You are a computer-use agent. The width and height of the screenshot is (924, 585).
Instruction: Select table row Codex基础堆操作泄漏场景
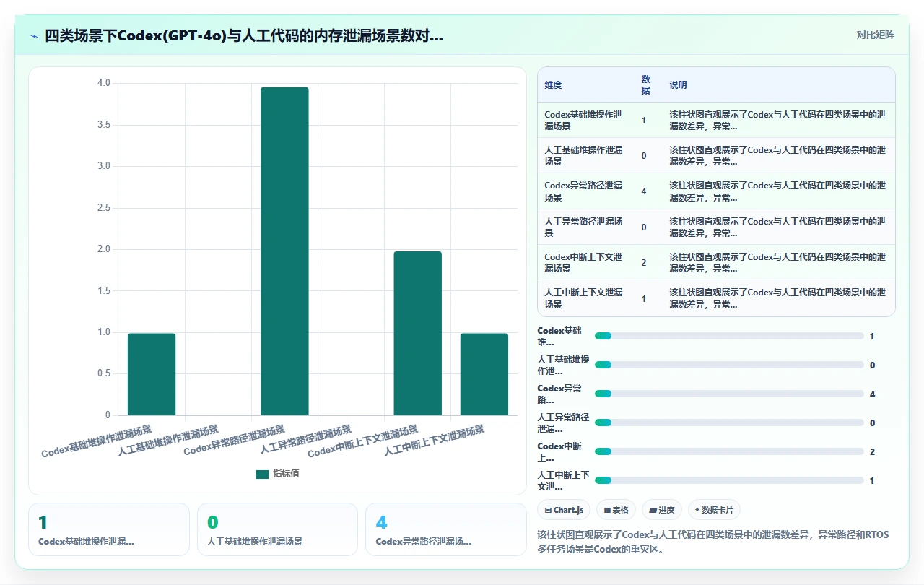[x=716, y=120]
